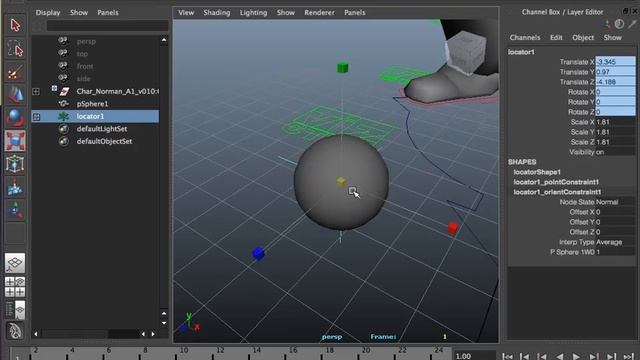Open the channel box Show menu
640x360 pixels.
pos(613,38)
